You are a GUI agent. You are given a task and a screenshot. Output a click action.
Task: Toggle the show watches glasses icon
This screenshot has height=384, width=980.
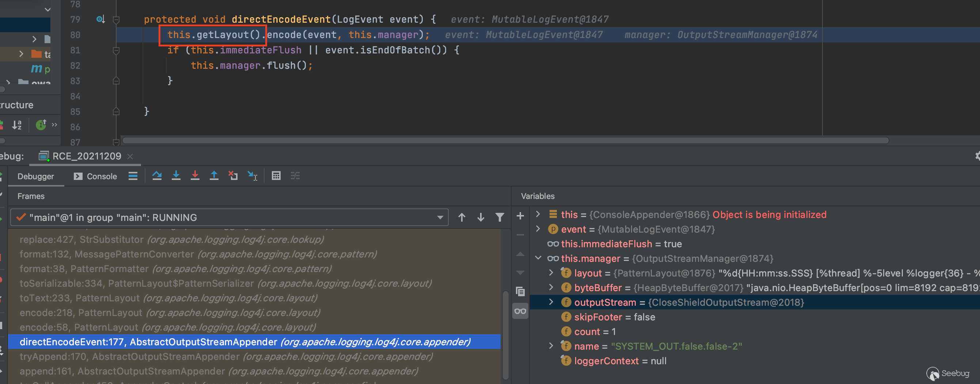[x=520, y=311]
